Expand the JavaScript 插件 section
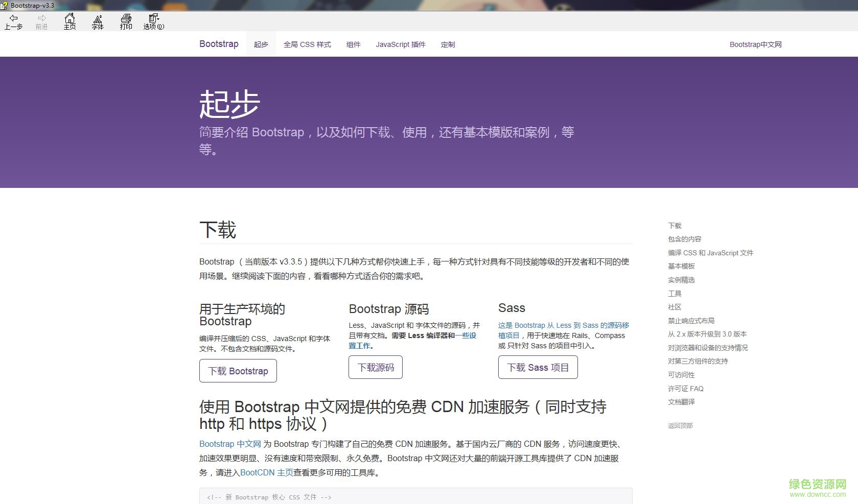Screen dimensions: 858x504 (401, 44)
